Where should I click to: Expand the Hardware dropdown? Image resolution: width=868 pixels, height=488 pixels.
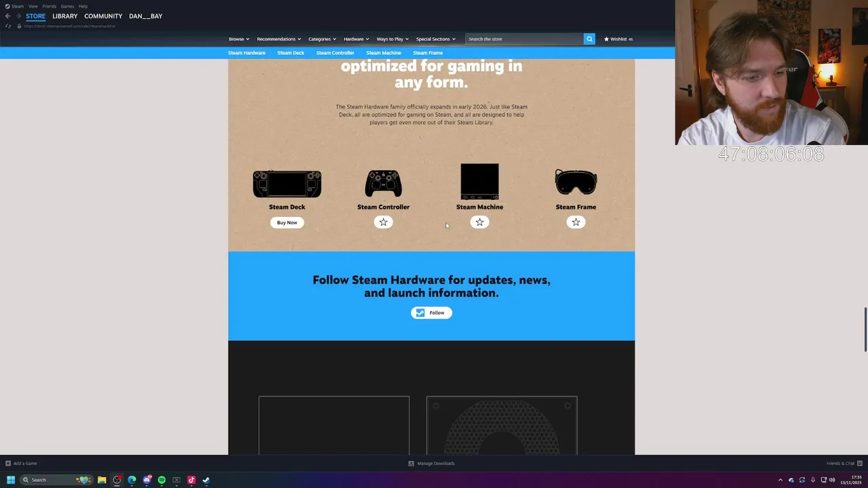356,39
